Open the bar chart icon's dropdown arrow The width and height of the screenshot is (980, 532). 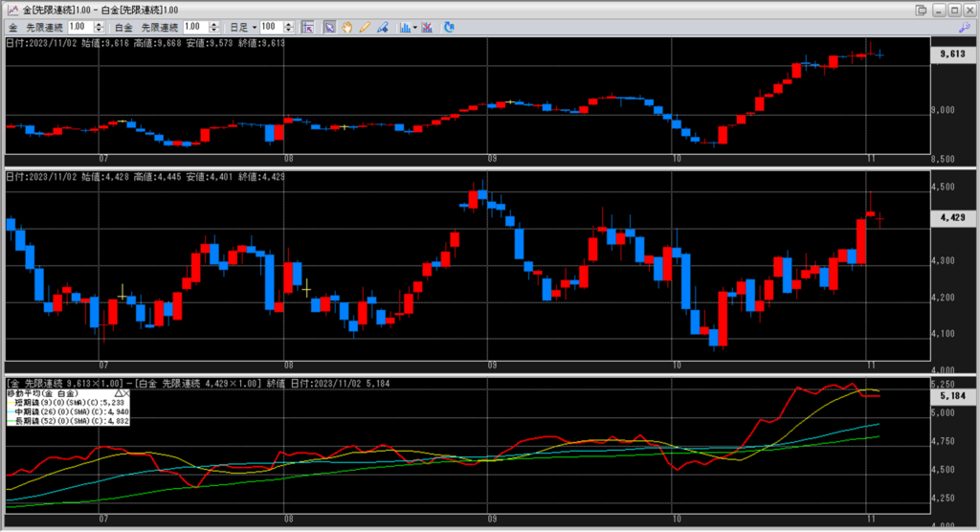414,27
